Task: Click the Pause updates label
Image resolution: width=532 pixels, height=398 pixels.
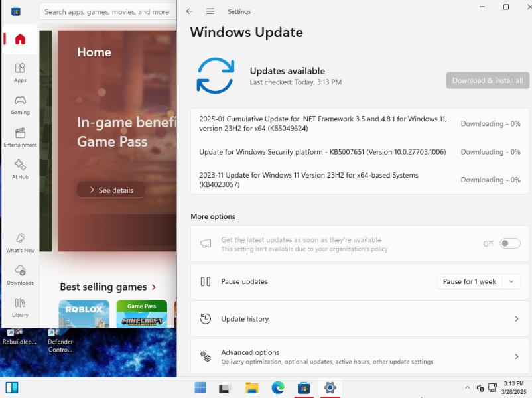Action: click(x=244, y=281)
